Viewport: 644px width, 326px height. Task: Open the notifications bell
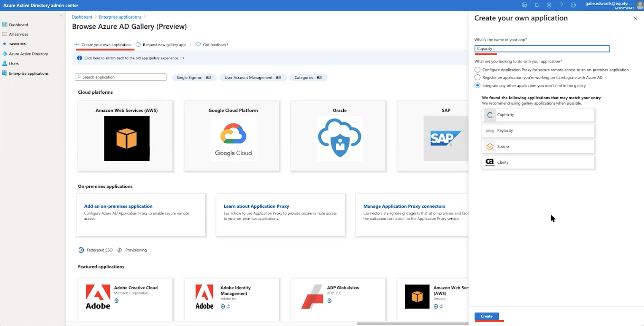coord(537,5)
